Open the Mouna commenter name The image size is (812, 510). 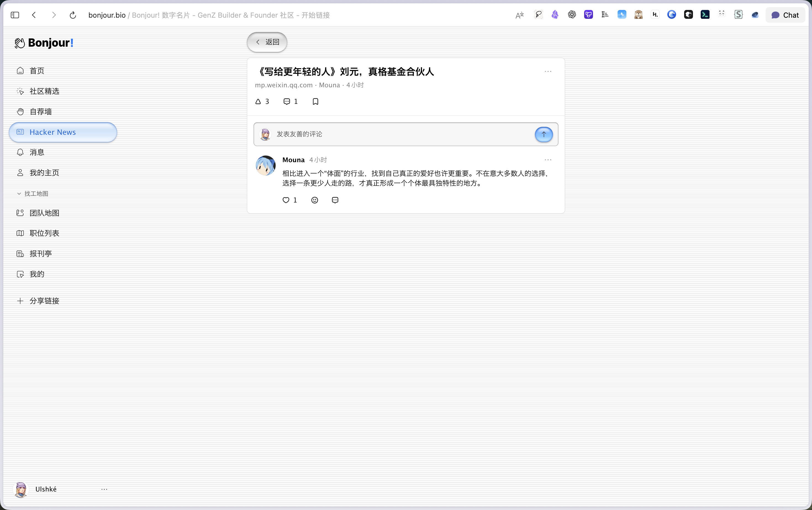point(293,160)
